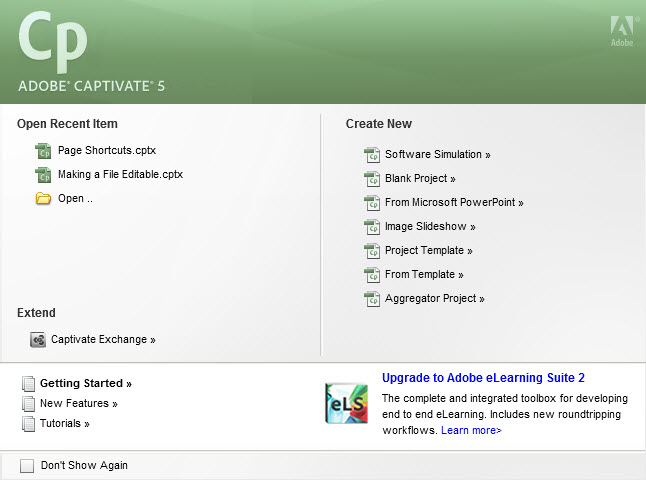Click Upgrade to Adobe eLearning Suite 2
The width and height of the screenshot is (646, 480).
click(x=483, y=377)
